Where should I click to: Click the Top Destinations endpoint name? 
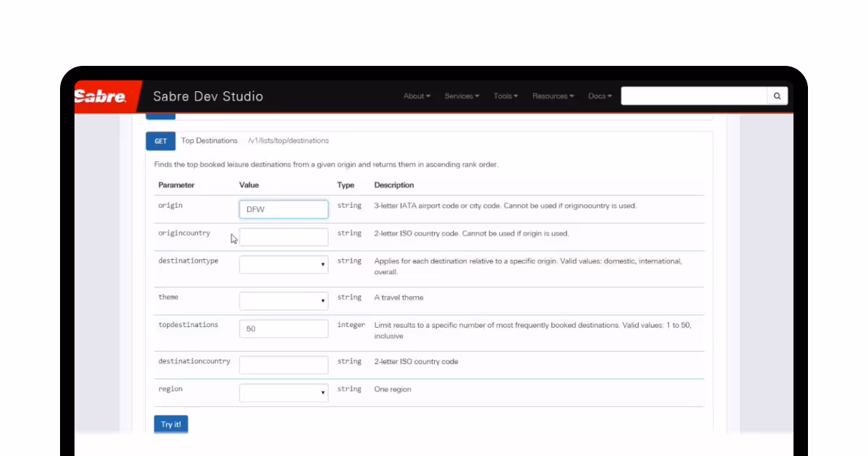click(x=209, y=140)
